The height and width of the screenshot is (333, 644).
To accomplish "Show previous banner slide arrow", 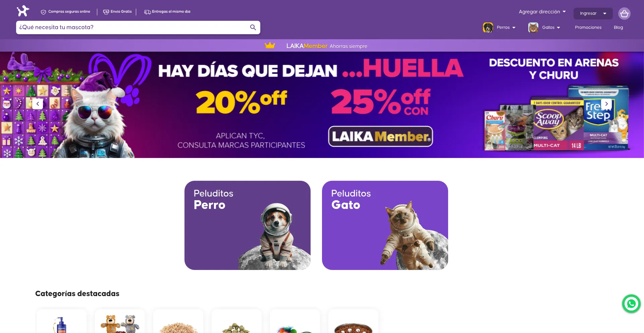I will 38,104.
